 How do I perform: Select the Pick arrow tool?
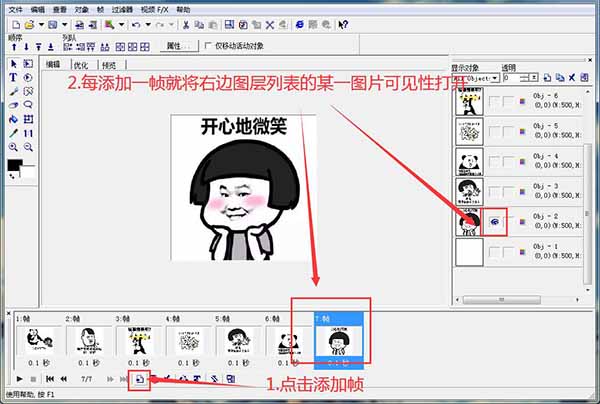coord(14,64)
